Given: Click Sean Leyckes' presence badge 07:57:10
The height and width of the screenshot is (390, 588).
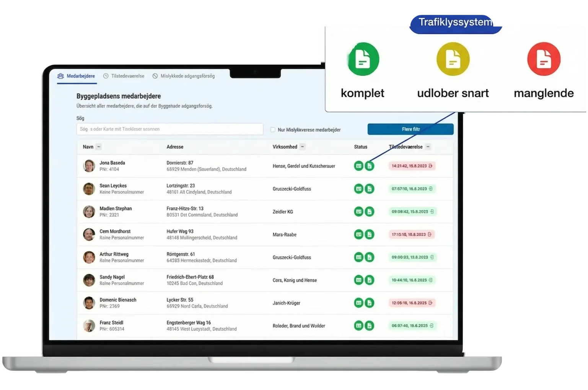Looking at the screenshot, I should coord(412,189).
